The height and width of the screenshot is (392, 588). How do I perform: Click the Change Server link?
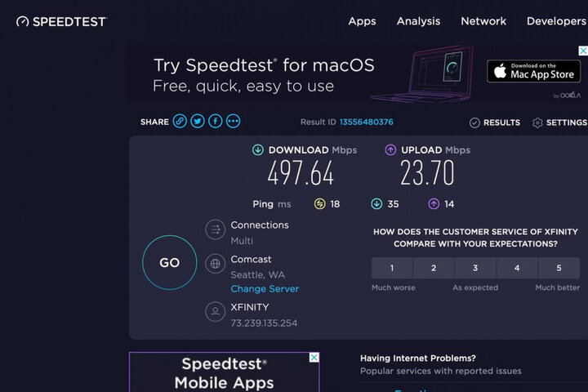pyautogui.click(x=265, y=289)
